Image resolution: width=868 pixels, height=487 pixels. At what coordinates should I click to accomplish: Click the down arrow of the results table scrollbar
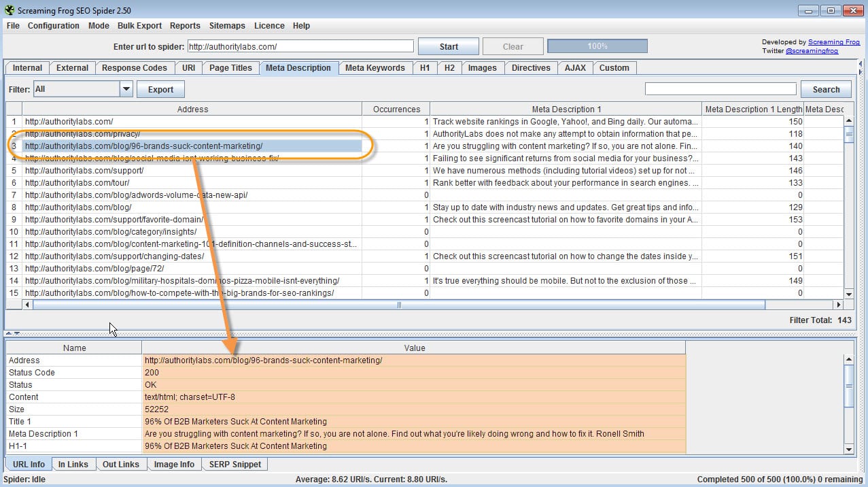click(x=849, y=294)
